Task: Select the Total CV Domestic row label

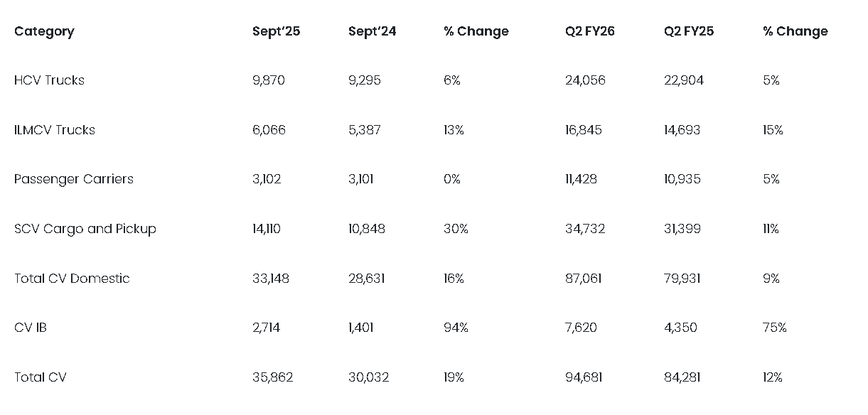Action: (x=72, y=279)
